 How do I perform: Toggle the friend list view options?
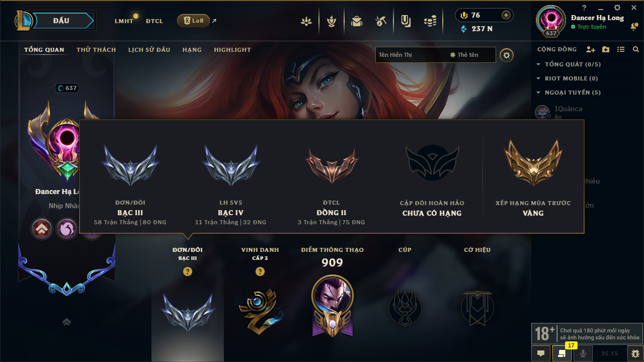click(621, 49)
